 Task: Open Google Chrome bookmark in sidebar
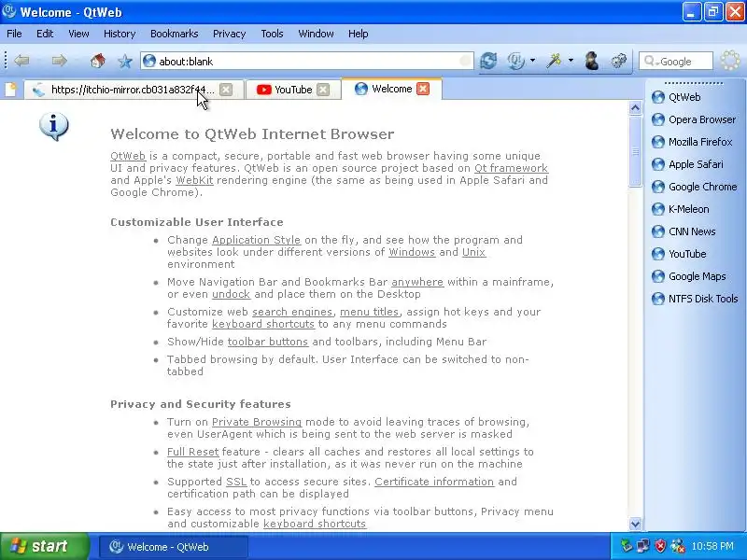(695, 187)
